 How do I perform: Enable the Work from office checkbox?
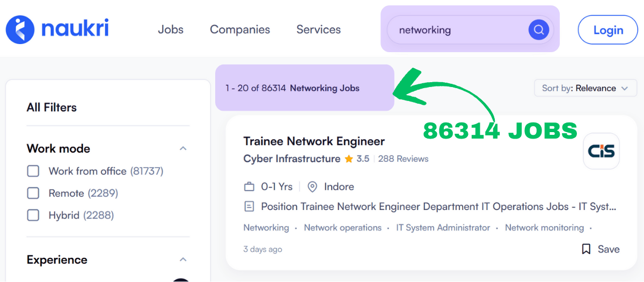[x=33, y=171]
